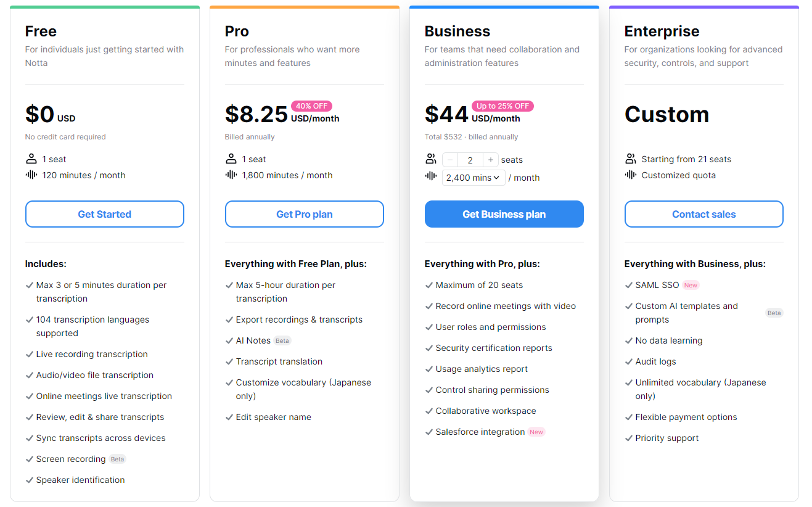Click the Contact sales button
Screen dimensions: 812x507
704,214
